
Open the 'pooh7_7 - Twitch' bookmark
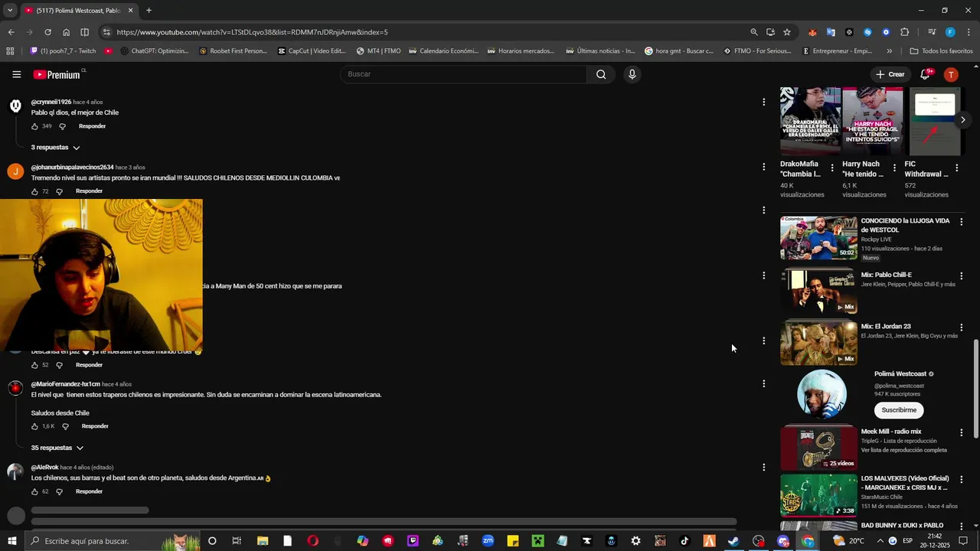coord(63,51)
